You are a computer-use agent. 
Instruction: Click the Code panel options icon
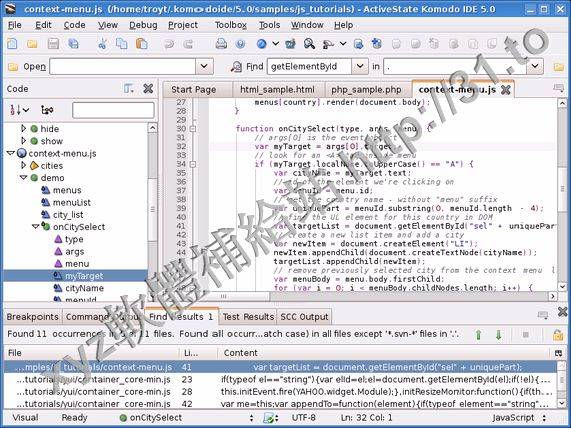pyautogui.click(x=129, y=89)
